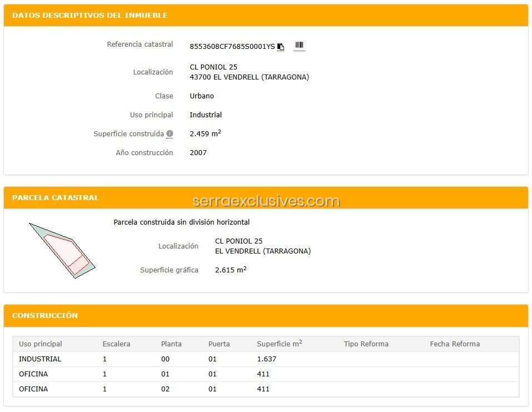Click OFICINA in the planta 02 row
This screenshot has height=412, width=532.
click(x=33, y=389)
